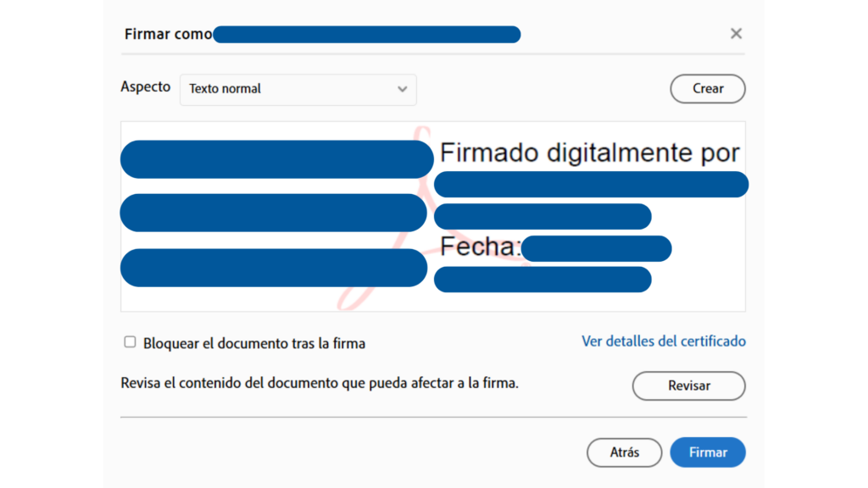
Task: Enable Bloquear el documento tras la firma checkbox
Action: 130,342
